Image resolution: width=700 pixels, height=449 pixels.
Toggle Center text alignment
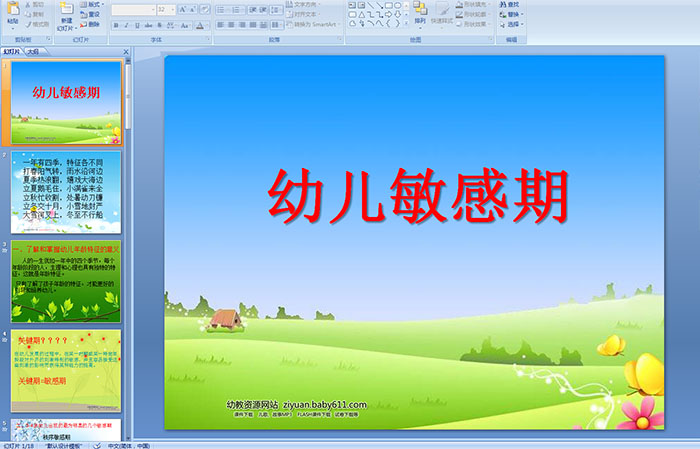tap(231, 25)
